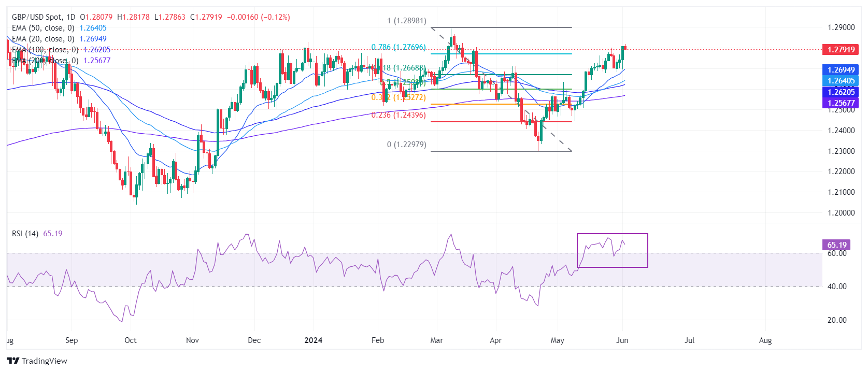Select the Jun marker on the time axis
The image size is (868, 372).
[x=622, y=340]
